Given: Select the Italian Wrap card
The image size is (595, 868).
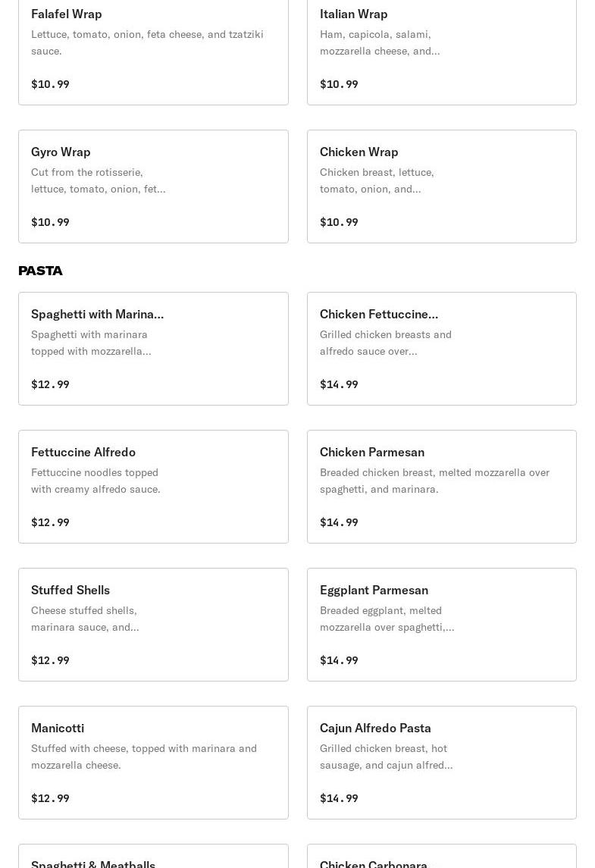Looking at the screenshot, I should [441, 49].
